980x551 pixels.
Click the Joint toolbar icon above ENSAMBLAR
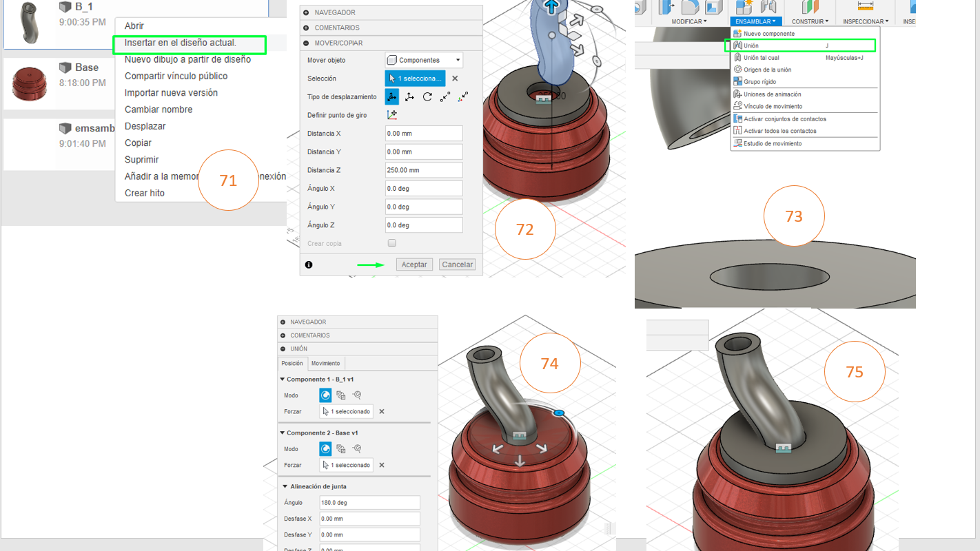pos(768,6)
